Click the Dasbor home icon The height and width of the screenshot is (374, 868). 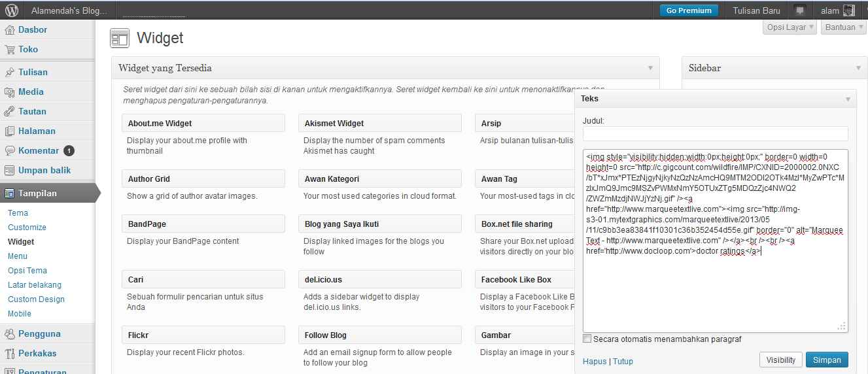(10, 30)
